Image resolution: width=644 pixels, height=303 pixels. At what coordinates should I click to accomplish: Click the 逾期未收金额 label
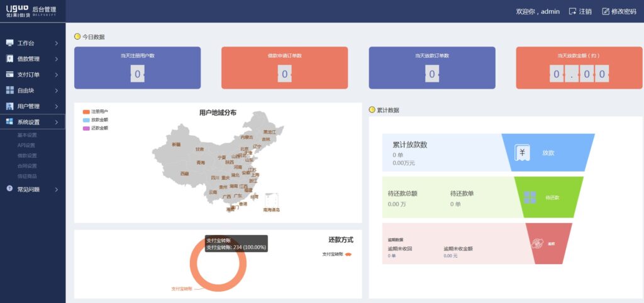pyautogui.click(x=458, y=249)
